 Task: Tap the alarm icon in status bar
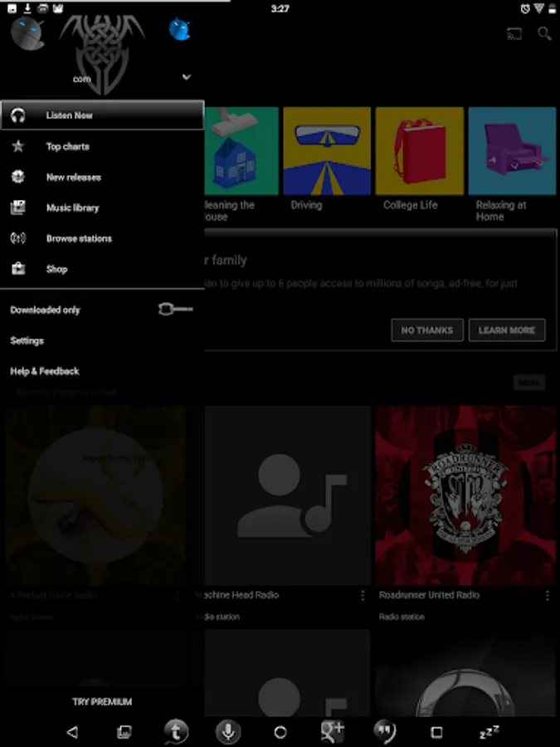(x=525, y=8)
